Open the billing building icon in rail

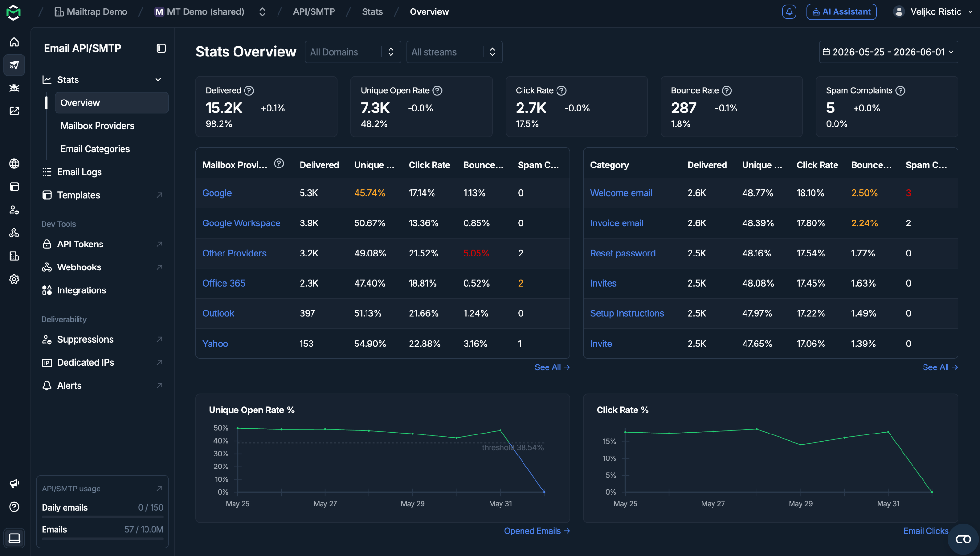14,256
